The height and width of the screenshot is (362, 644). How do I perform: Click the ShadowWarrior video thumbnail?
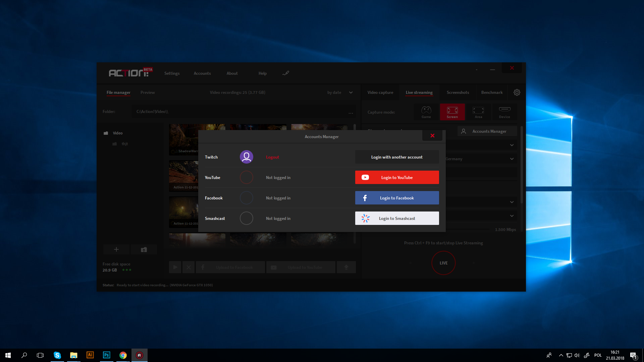(184, 139)
